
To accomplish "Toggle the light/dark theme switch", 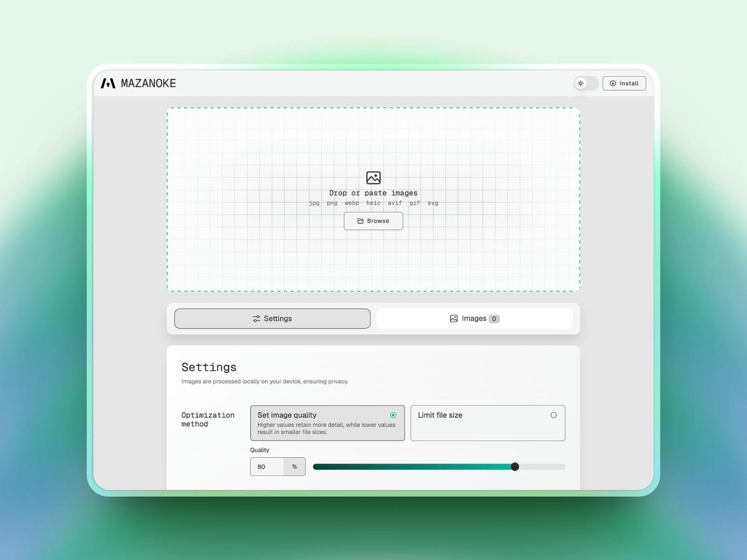I will coord(586,83).
